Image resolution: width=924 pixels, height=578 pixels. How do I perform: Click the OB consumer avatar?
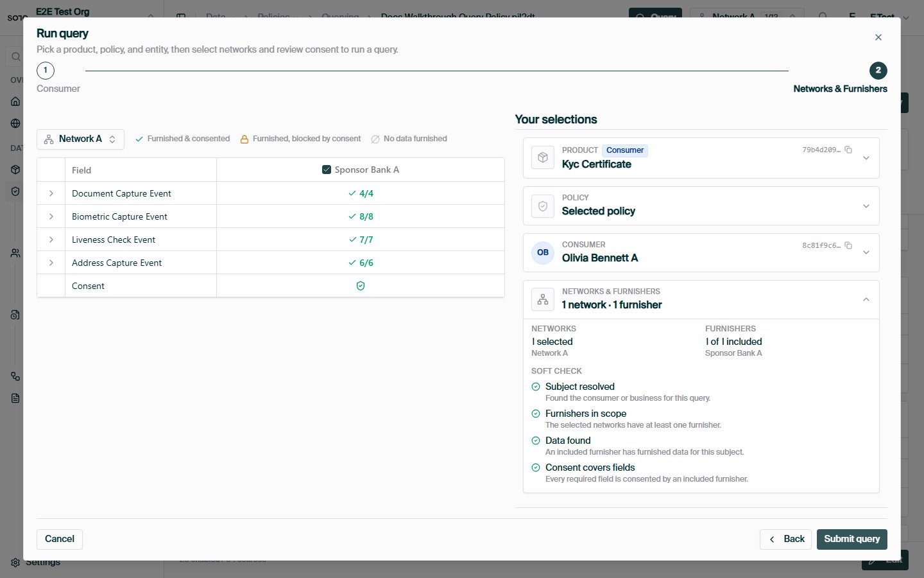tap(543, 252)
